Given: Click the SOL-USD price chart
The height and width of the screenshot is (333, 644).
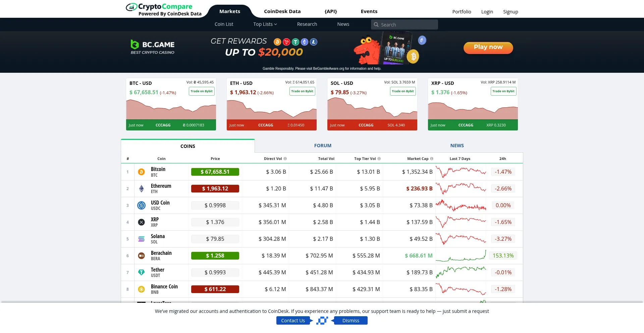Looking at the screenshot, I should 372,109.
